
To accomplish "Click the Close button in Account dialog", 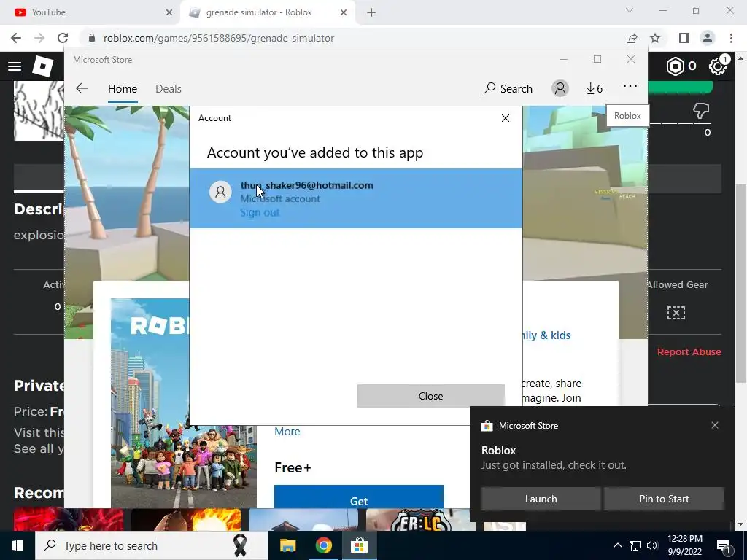I will pyautogui.click(x=430, y=396).
